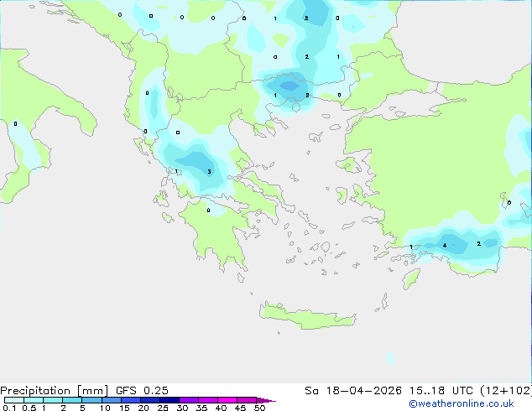Click the legend label '50'
The height and width of the screenshot is (411, 532).
point(259,408)
